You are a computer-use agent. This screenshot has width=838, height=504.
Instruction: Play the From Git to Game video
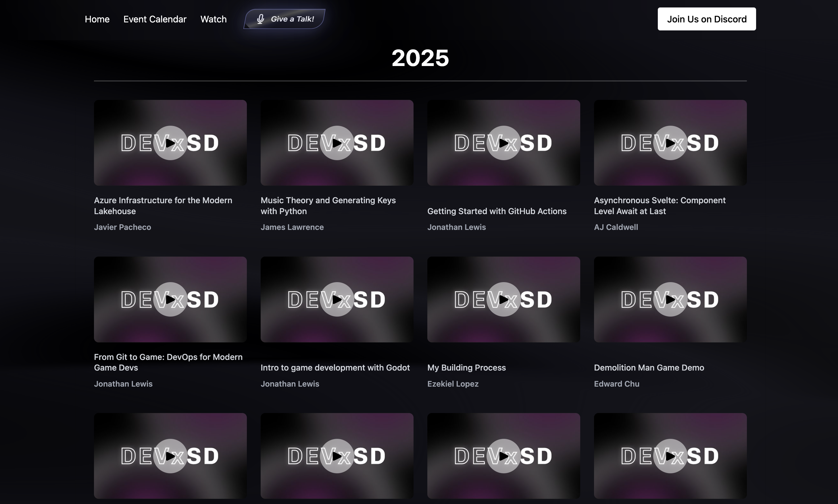[170, 299]
